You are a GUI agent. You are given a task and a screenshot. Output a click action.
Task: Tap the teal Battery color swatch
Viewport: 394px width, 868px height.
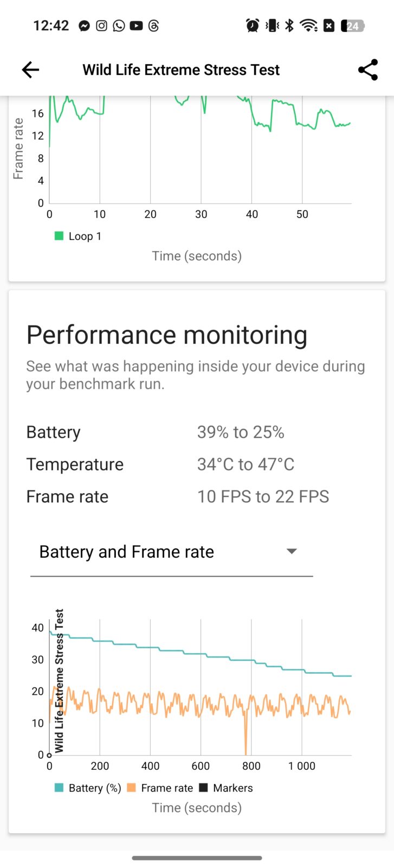(x=59, y=788)
